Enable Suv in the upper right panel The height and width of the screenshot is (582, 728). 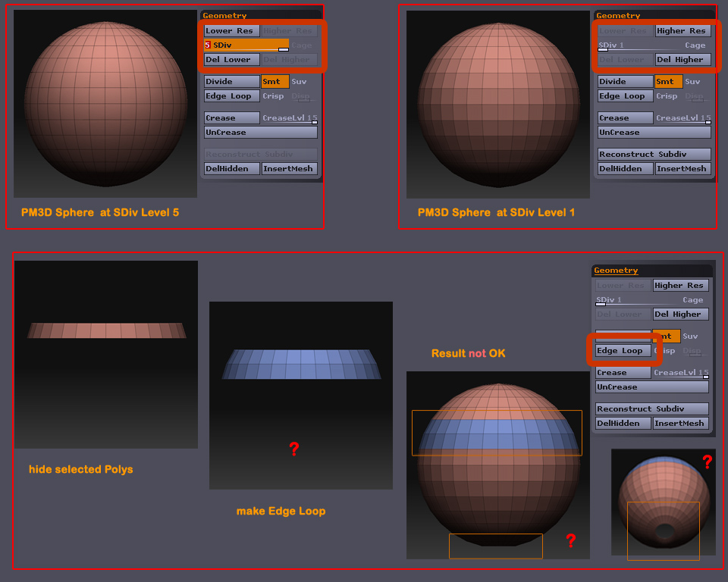click(x=694, y=81)
